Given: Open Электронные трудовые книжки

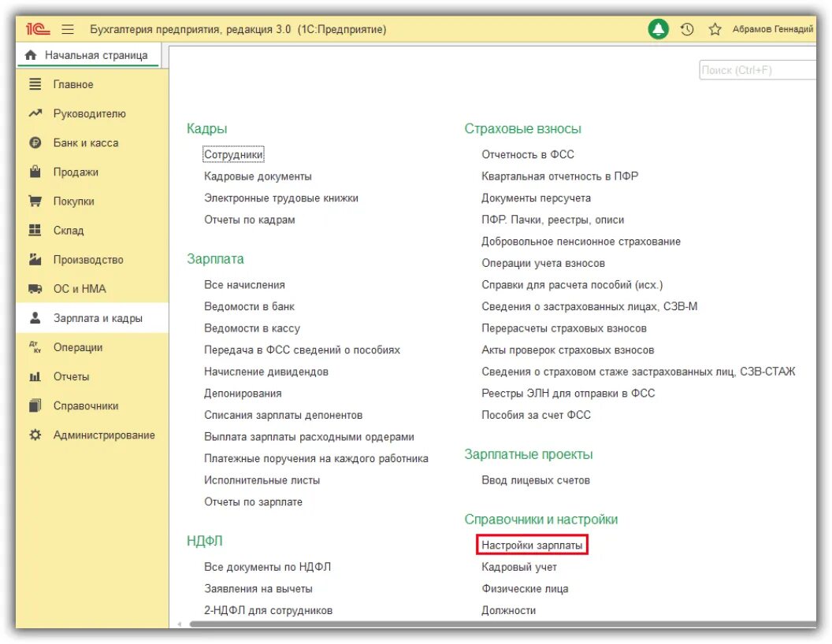Looking at the screenshot, I should [281, 198].
